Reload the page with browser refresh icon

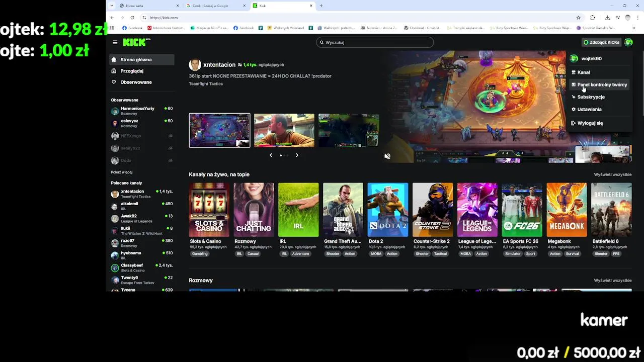click(132, 18)
